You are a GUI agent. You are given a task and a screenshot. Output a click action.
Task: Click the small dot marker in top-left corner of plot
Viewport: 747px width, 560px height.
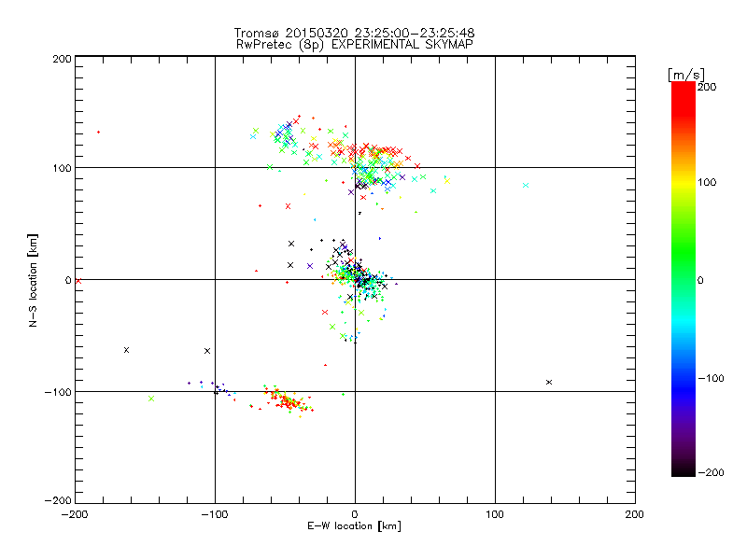98,132
